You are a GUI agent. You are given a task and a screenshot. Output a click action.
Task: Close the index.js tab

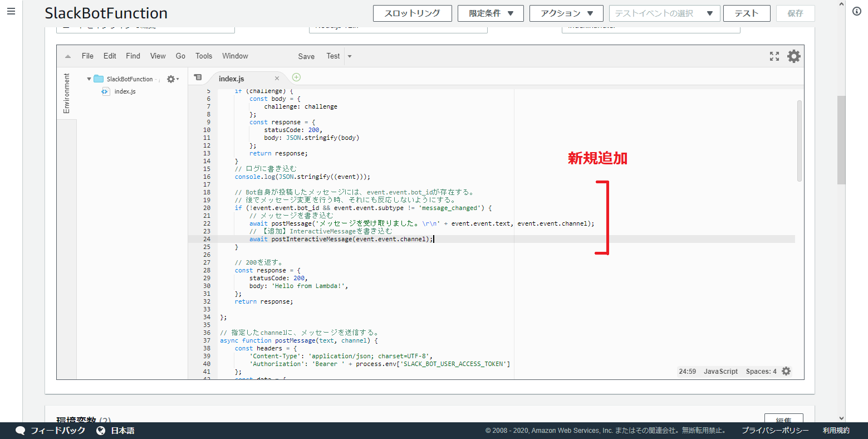277,79
